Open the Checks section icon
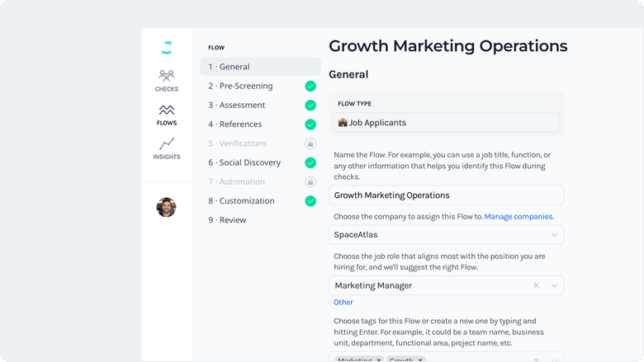Image resolution: width=644 pixels, height=362 pixels. click(166, 76)
